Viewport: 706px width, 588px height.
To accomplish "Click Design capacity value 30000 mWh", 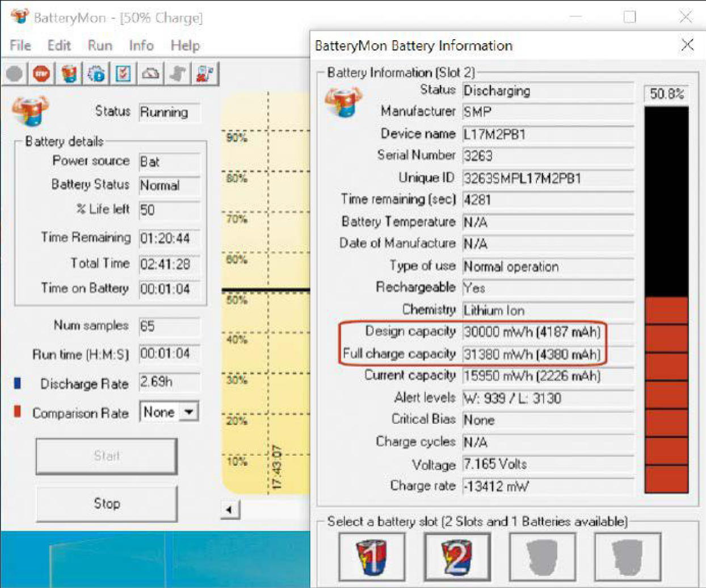I will point(548,331).
